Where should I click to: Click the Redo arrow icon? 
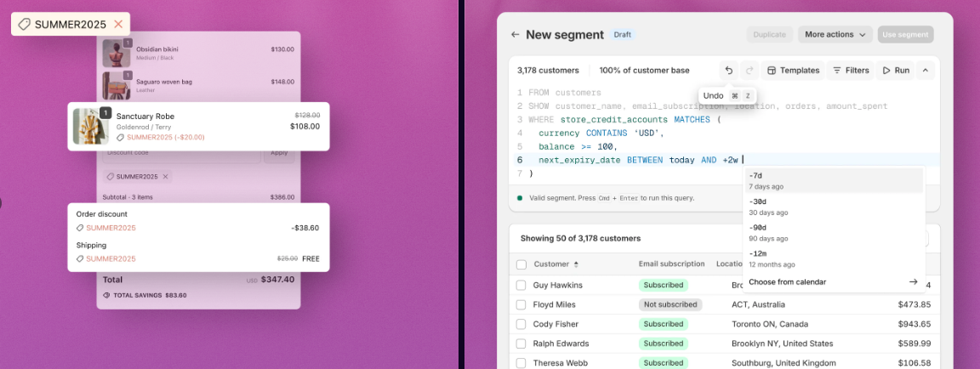749,71
